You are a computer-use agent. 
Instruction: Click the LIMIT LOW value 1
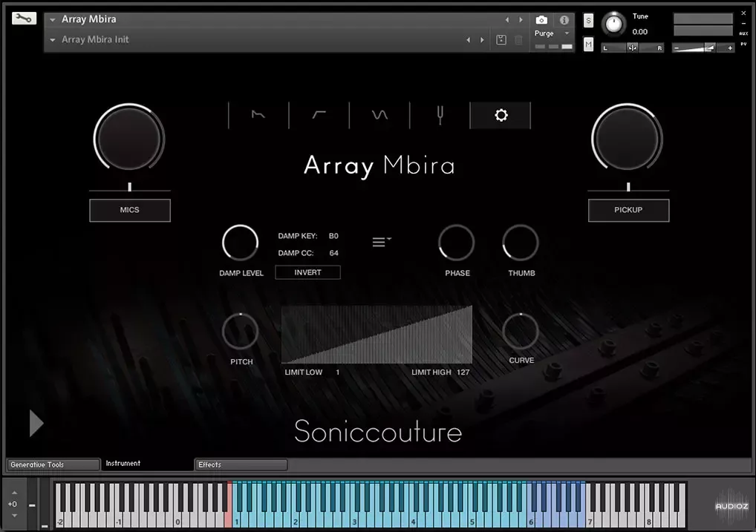[337, 372]
